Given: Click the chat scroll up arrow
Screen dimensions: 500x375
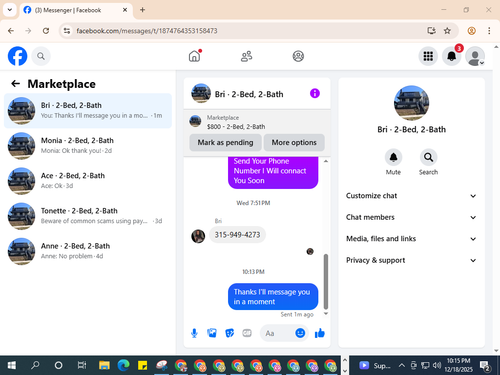Looking at the screenshot, I should tap(326, 161).
